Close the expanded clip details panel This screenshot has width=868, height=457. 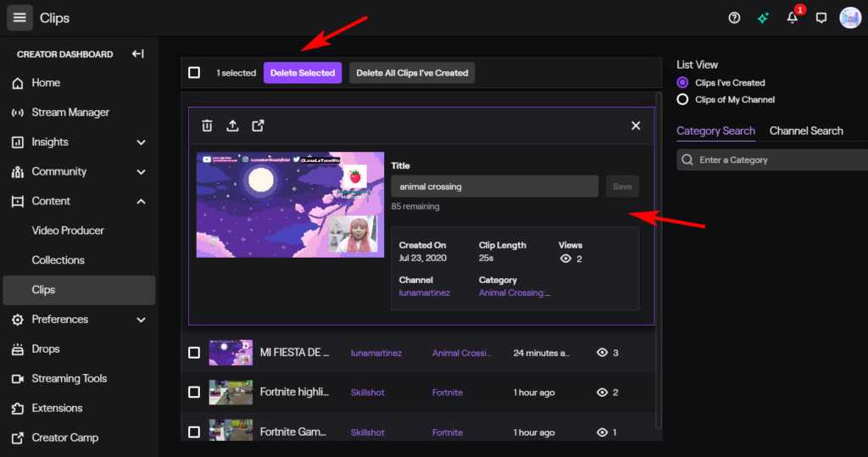coord(636,125)
